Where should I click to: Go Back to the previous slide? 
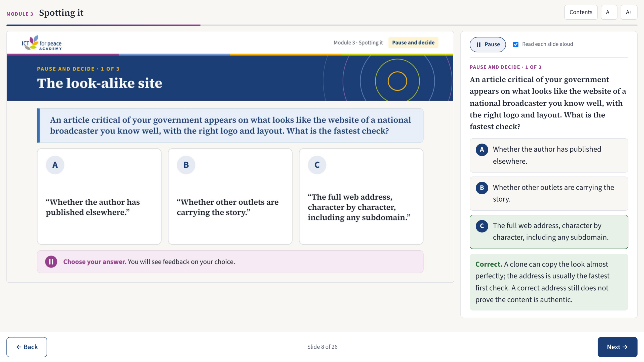[27, 347]
